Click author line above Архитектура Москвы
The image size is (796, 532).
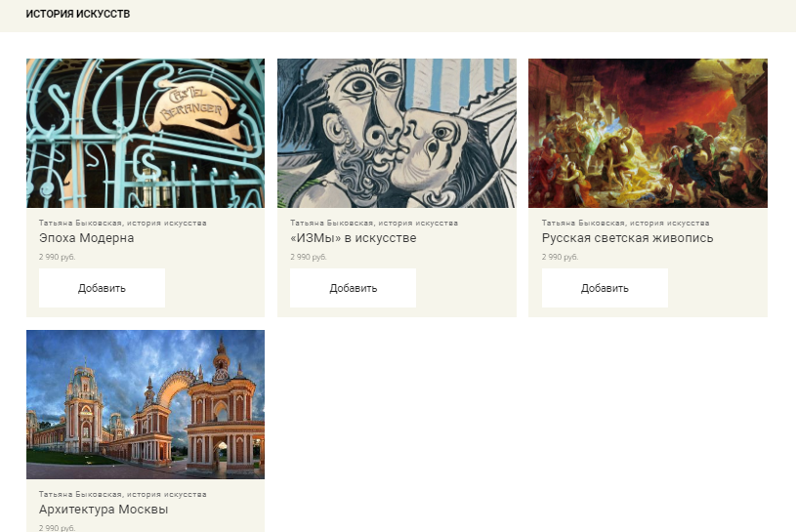pos(122,494)
